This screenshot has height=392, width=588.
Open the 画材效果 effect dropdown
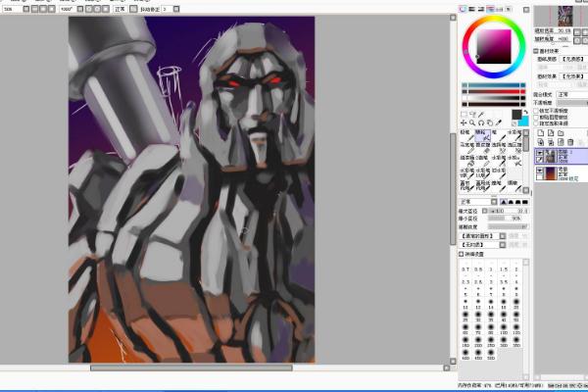pyautogui.click(x=573, y=76)
